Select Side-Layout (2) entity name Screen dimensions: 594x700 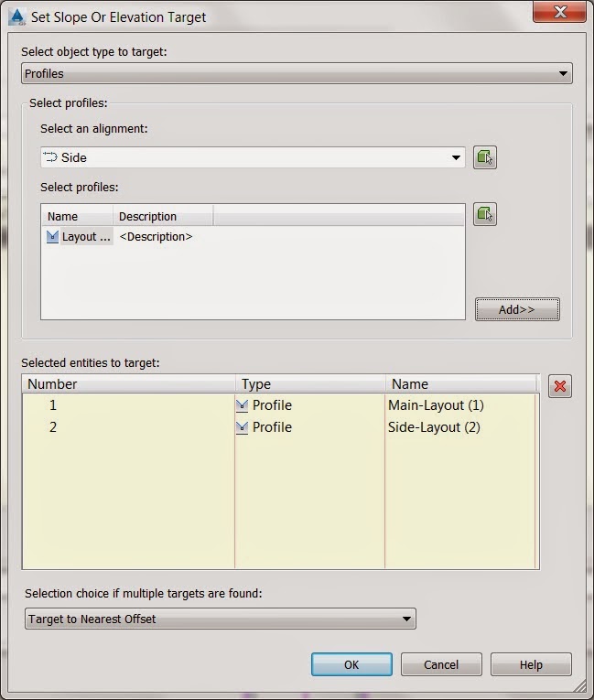[434, 427]
